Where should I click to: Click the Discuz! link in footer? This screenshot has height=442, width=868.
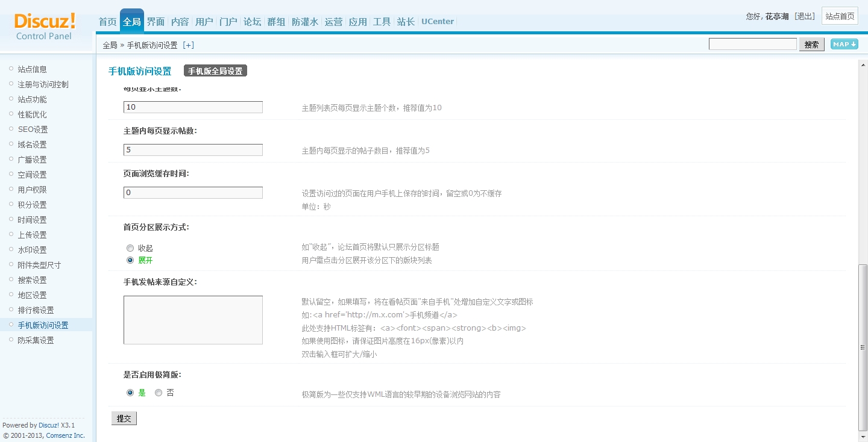tap(49, 425)
